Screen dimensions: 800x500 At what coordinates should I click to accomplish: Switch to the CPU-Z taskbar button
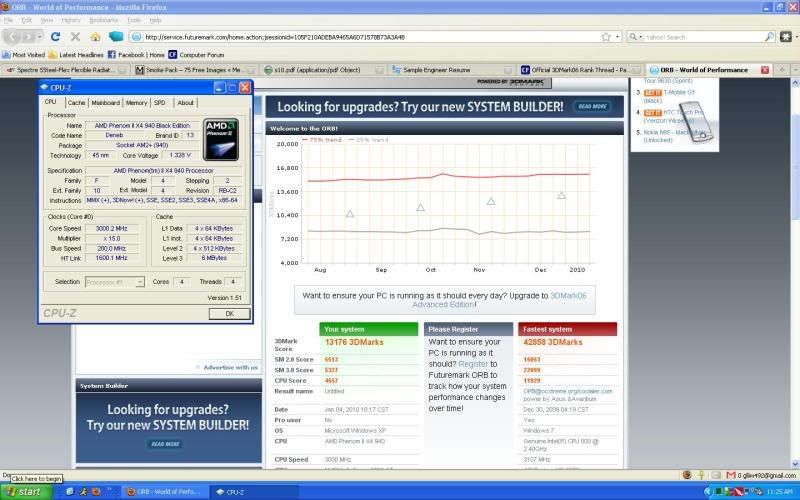tap(254, 492)
